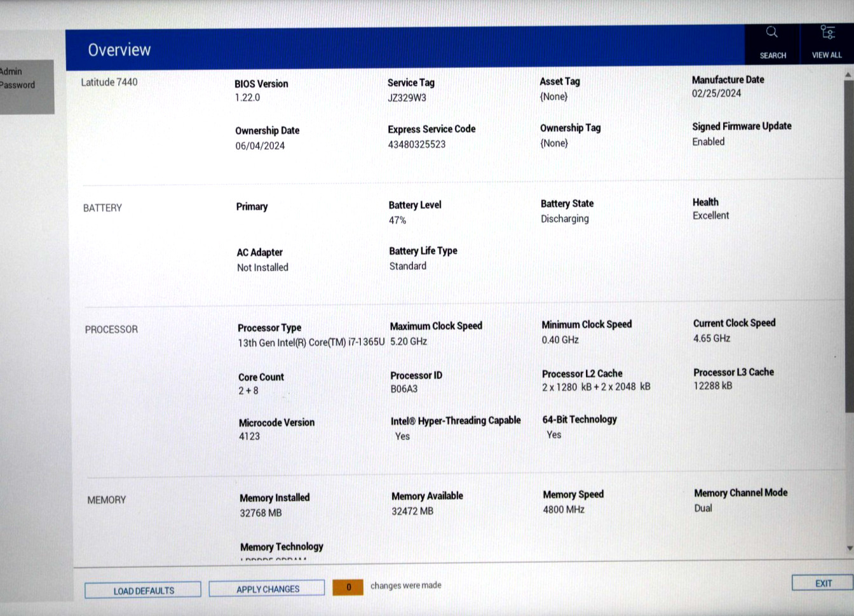Click the Overview header title
Image resolution: width=854 pixels, height=616 pixels.
click(x=119, y=50)
